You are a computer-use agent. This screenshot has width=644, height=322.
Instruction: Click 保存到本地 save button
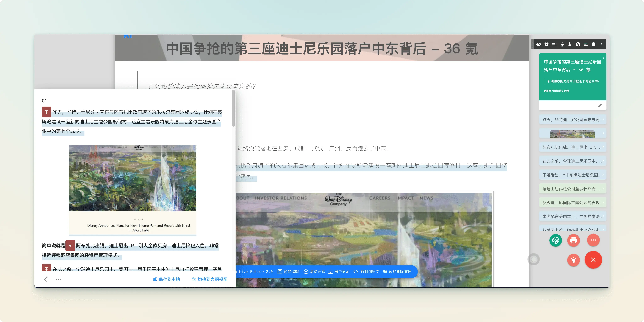coord(167,279)
